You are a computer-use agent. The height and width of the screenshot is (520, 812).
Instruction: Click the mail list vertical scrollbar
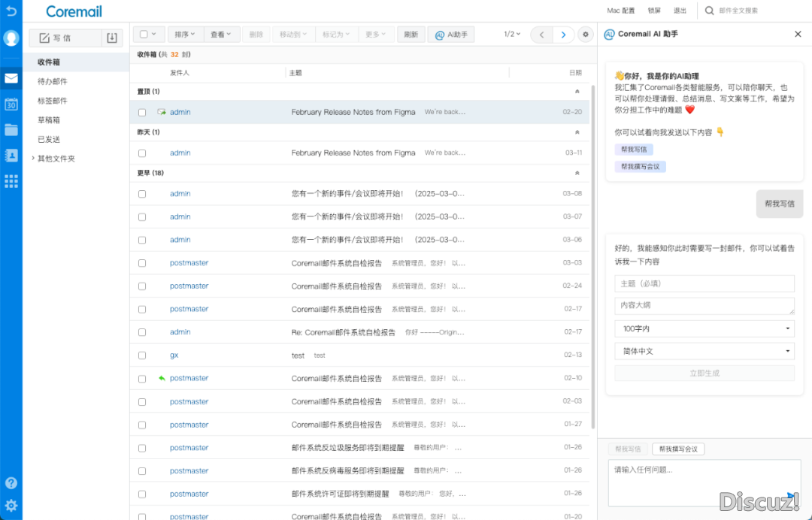[x=593, y=257]
